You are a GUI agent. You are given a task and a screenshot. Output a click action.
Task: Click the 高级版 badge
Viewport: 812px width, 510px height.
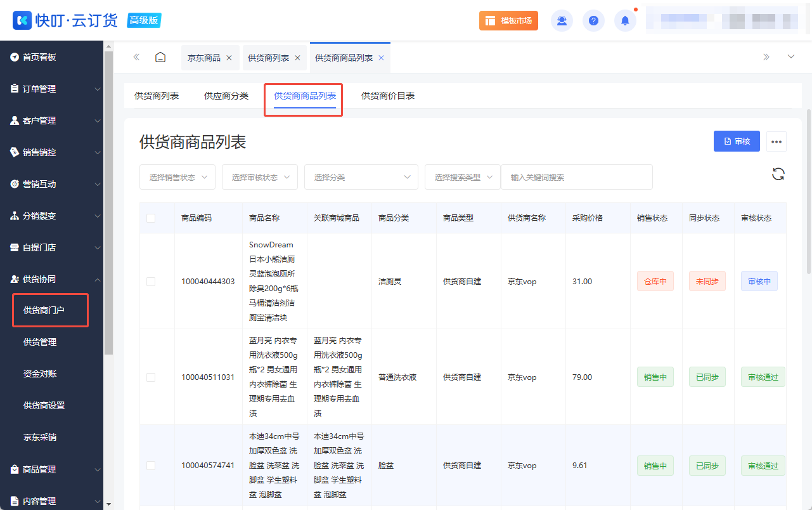tap(144, 20)
